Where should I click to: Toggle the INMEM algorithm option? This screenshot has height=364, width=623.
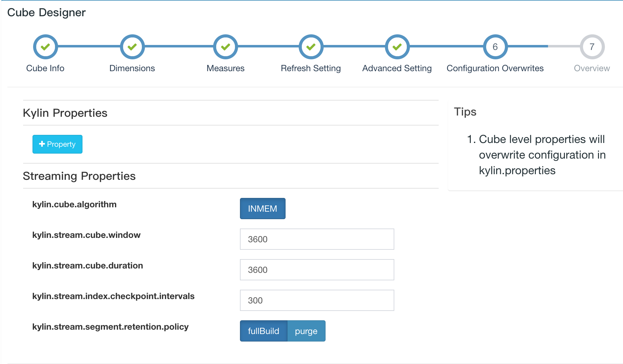click(x=262, y=209)
